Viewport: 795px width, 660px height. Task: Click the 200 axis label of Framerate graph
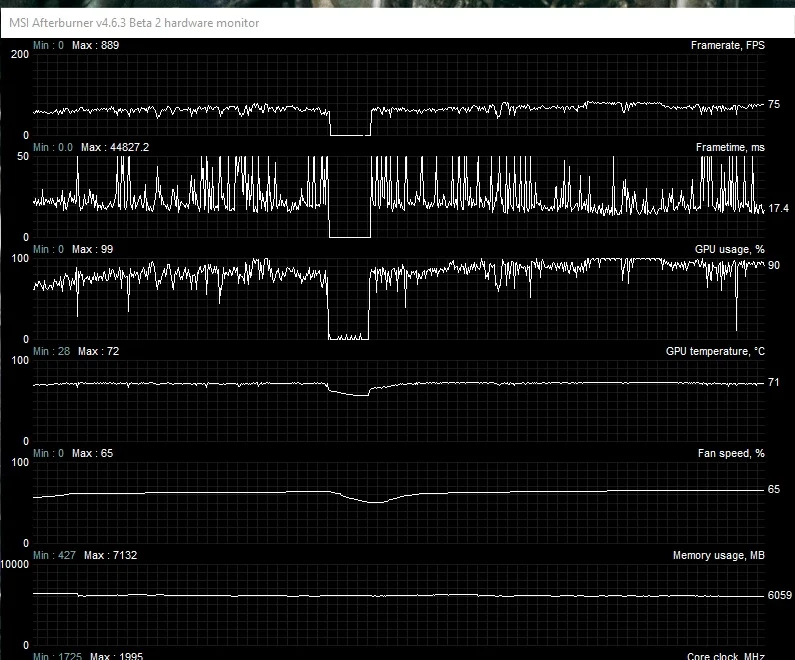tap(20, 54)
